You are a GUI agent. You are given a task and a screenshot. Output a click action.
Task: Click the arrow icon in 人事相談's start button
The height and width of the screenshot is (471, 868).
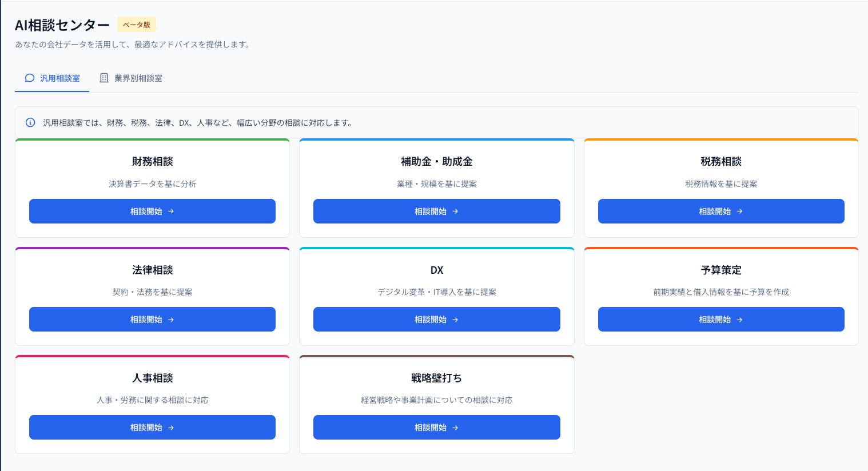pyautogui.click(x=172, y=427)
